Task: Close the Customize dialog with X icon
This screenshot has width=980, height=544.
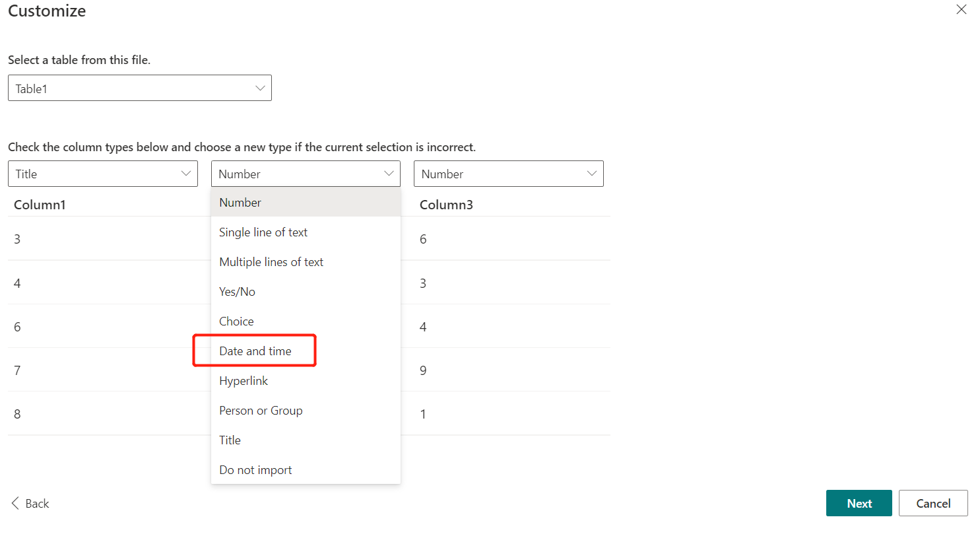Action: point(962,9)
